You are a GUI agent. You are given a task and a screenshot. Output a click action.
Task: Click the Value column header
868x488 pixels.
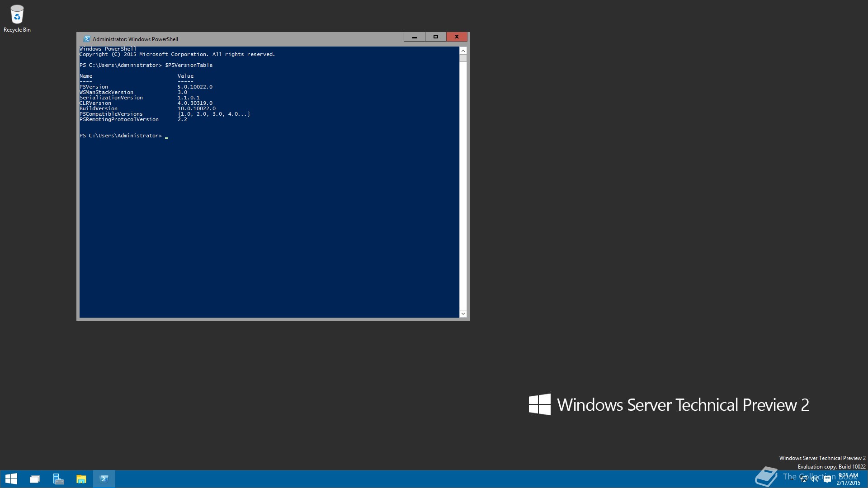[x=185, y=76]
